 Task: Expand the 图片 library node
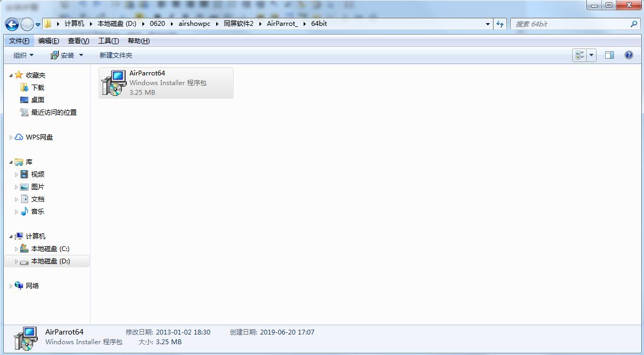(16, 187)
